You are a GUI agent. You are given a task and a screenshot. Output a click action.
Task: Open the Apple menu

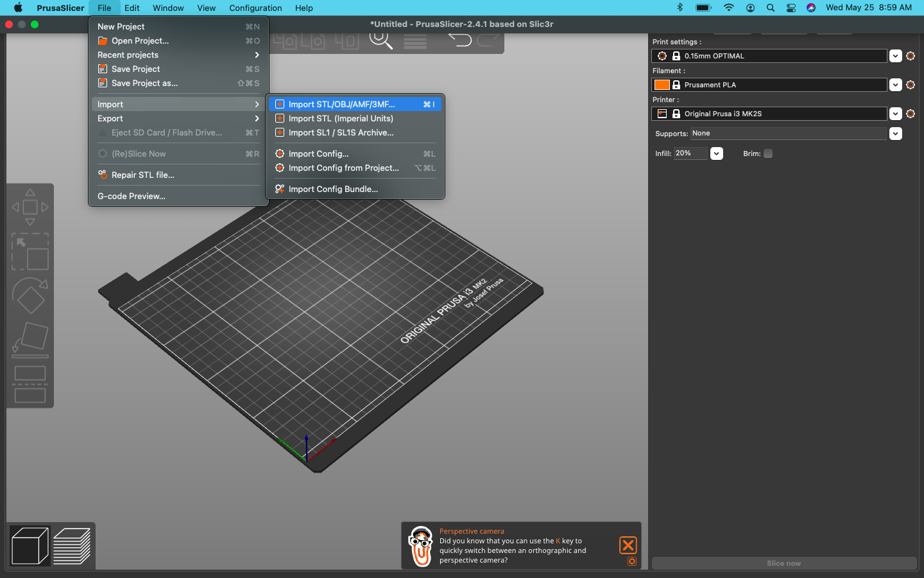(x=18, y=8)
